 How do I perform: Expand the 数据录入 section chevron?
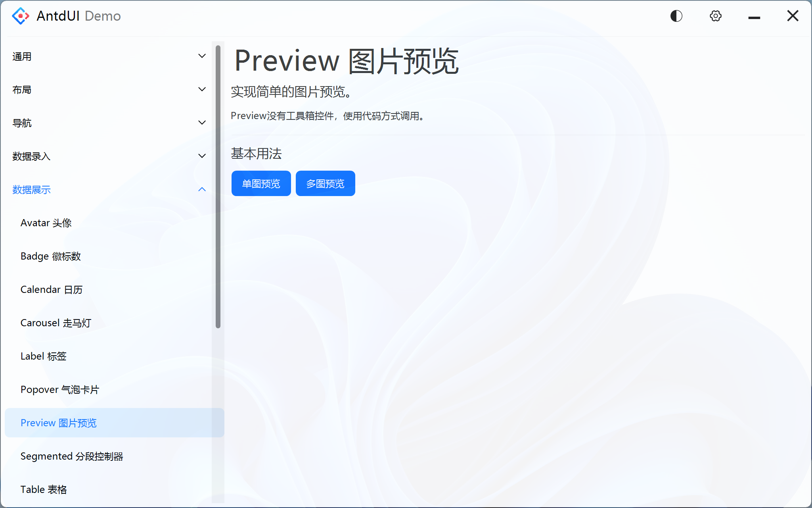(x=202, y=156)
